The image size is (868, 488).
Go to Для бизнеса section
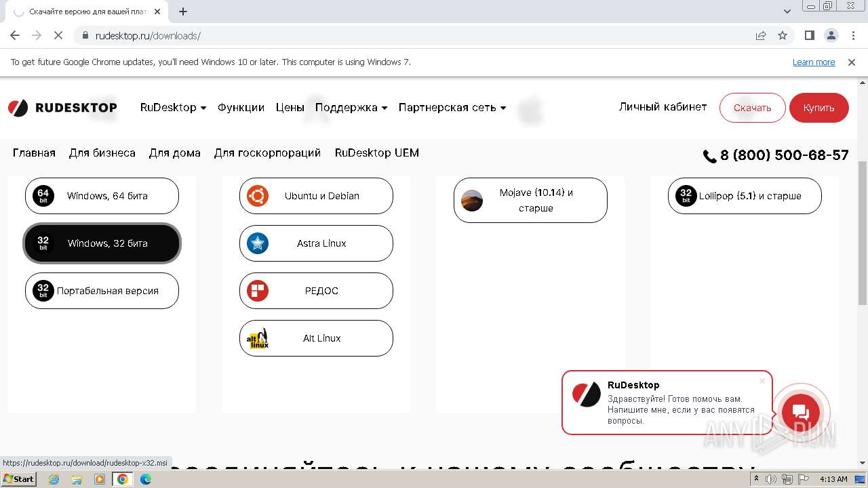click(102, 152)
